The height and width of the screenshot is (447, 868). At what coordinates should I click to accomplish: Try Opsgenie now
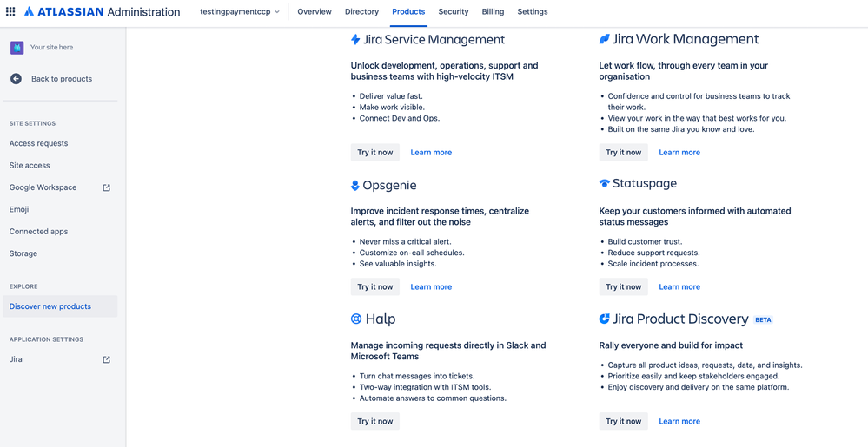coord(374,286)
